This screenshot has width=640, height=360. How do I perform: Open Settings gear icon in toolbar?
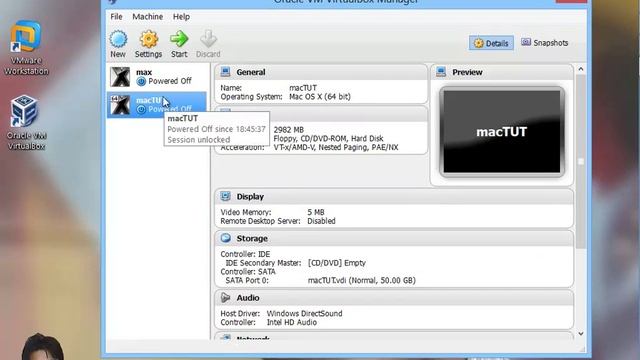click(149, 40)
